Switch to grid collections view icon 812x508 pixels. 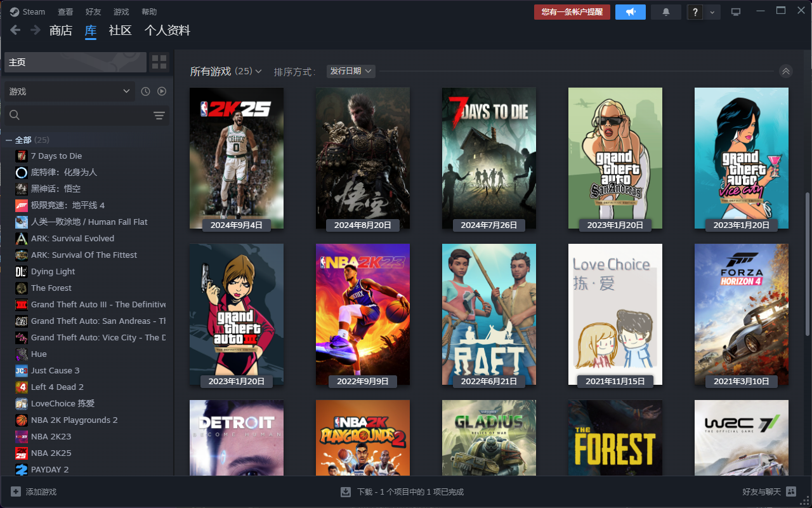coord(159,62)
